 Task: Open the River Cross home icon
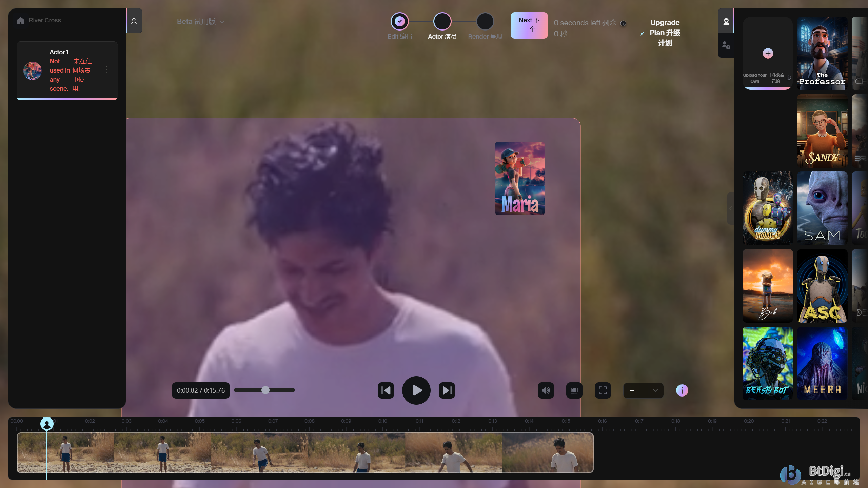[21, 21]
